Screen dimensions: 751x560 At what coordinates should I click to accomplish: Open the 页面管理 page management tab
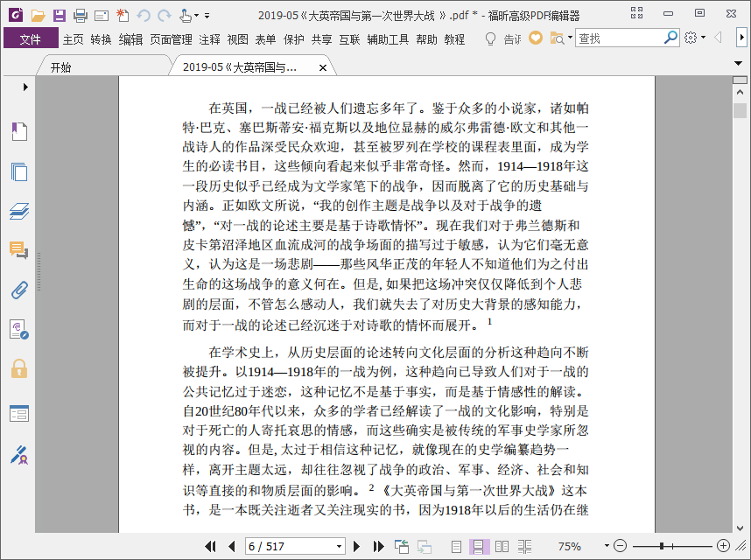coord(171,39)
